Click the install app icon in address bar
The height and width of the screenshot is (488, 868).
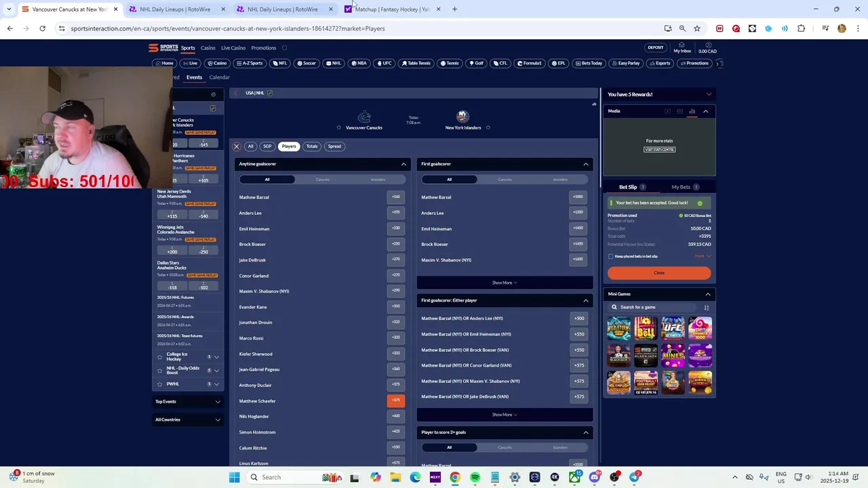click(x=668, y=28)
